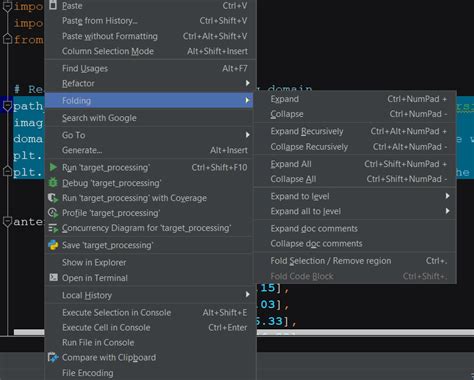This screenshot has height=380, width=474.
Task: Toggle fold marker beside 'ante' line
Action: pyautogui.click(x=7, y=221)
